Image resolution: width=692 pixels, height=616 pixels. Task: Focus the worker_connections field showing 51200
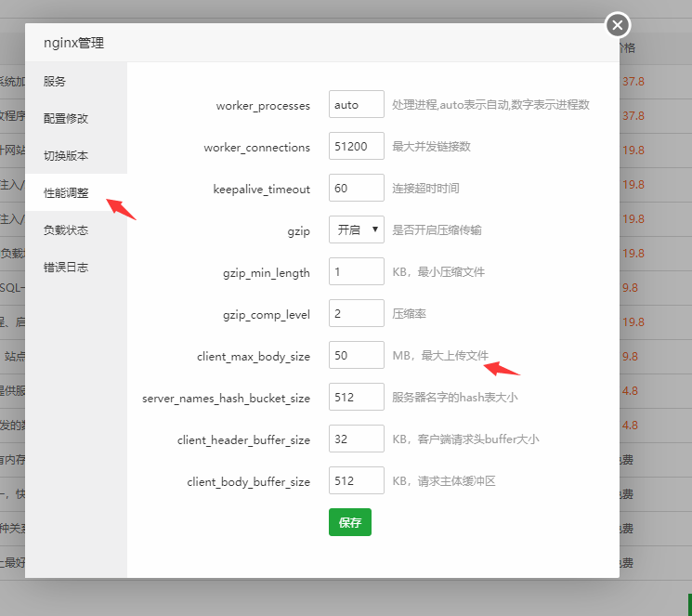click(356, 146)
